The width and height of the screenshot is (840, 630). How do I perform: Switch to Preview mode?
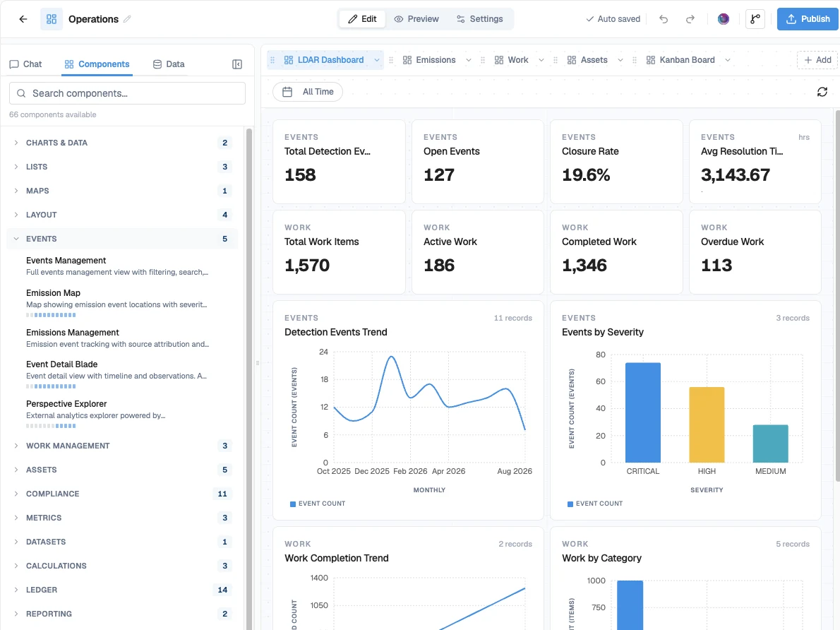point(416,19)
